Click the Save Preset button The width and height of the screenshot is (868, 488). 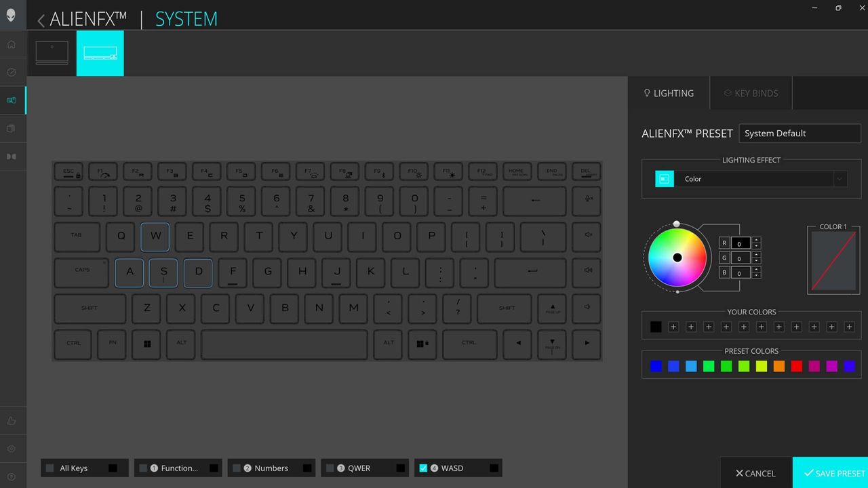830,473
